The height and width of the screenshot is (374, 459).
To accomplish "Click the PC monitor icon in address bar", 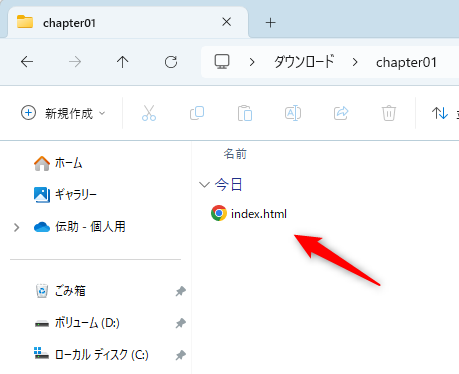I will tap(222, 62).
